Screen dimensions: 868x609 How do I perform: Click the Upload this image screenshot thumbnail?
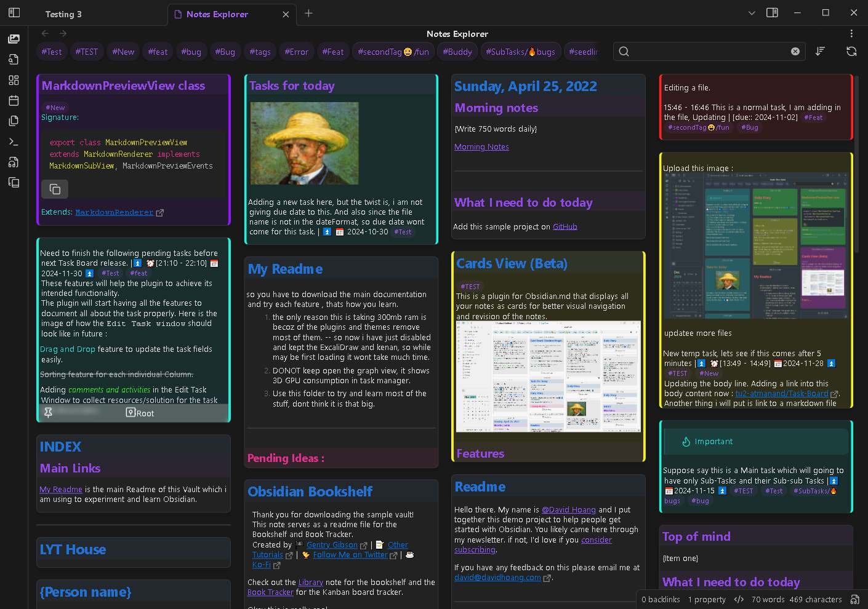click(x=755, y=245)
